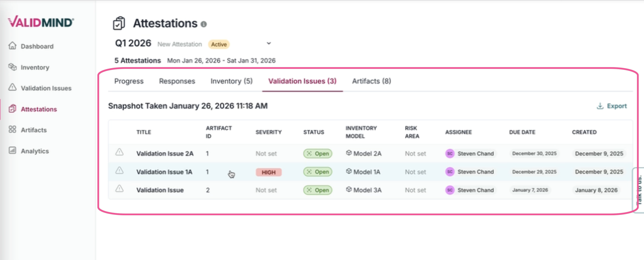Export the validation issues snapshot

(x=612, y=106)
